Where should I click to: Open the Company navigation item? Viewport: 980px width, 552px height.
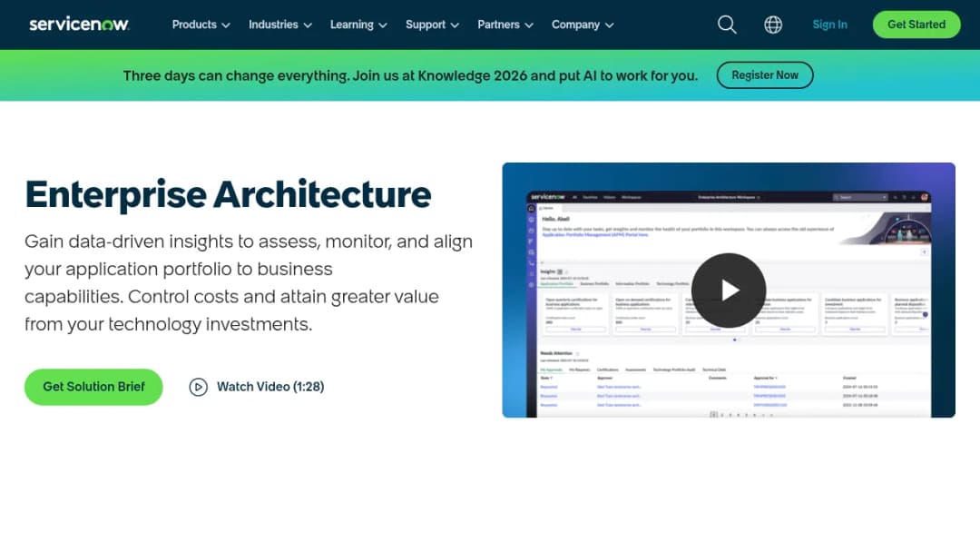[575, 25]
